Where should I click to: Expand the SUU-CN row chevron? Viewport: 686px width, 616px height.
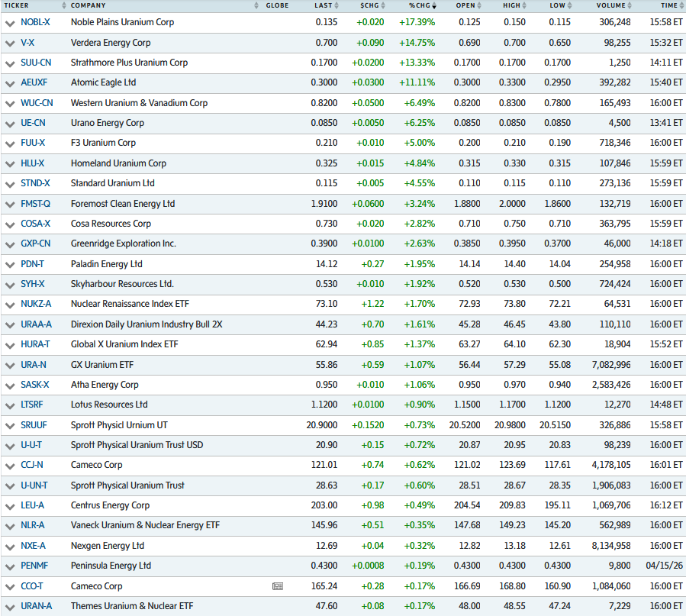click(x=10, y=63)
